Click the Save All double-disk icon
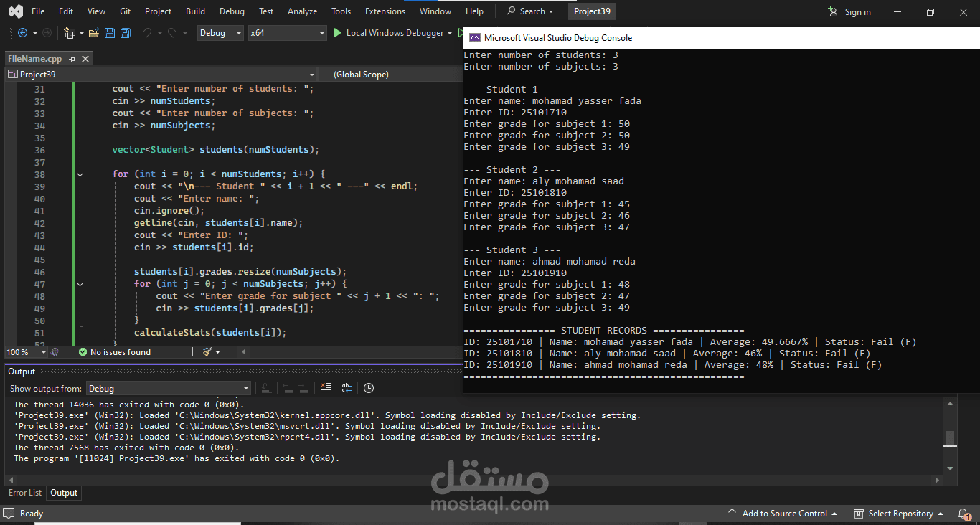The width and height of the screenshot is (980, 525). pyautogui.click(x=125, y=33)
